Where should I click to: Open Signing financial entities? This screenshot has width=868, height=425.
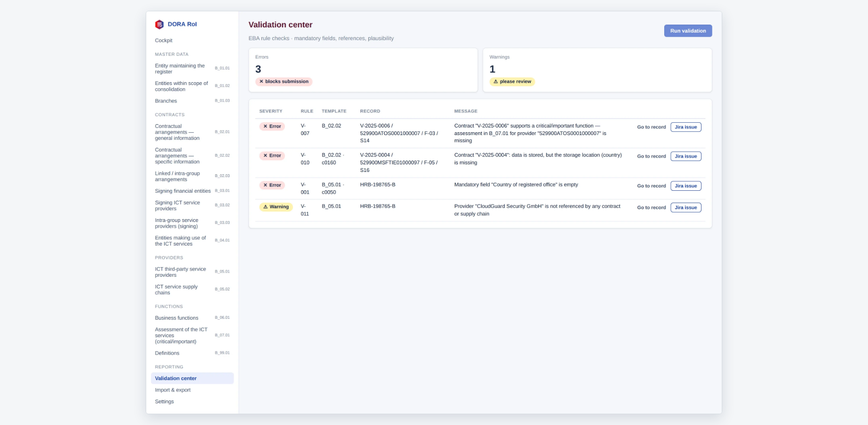(x=192, y=191)
